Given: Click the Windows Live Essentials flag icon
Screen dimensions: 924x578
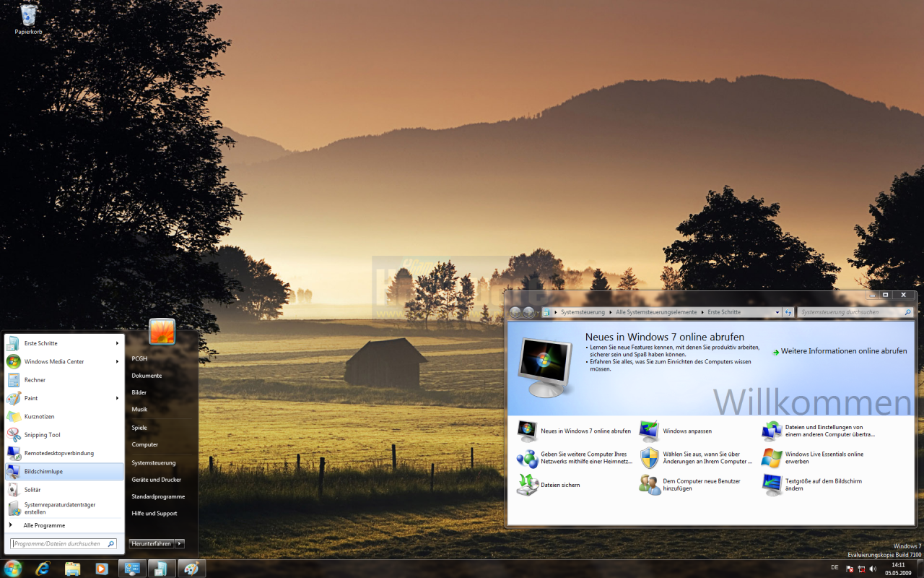Looking at the screenshot, I should (772, 458).
